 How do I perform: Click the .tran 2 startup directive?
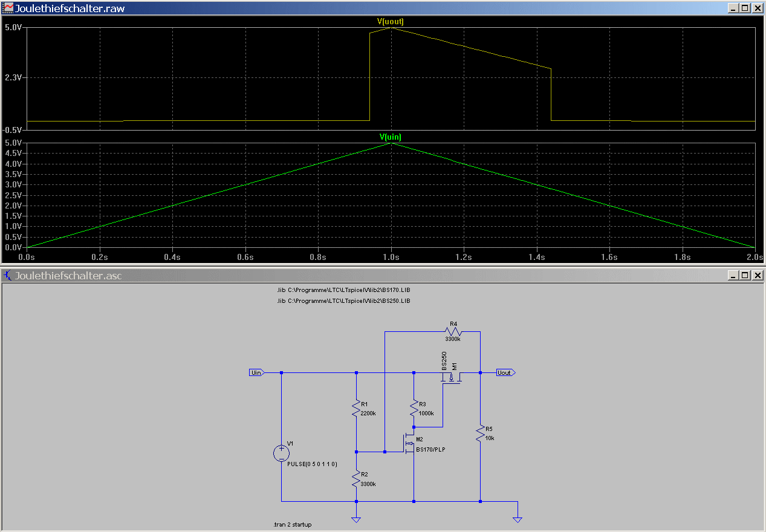(293, 525)
